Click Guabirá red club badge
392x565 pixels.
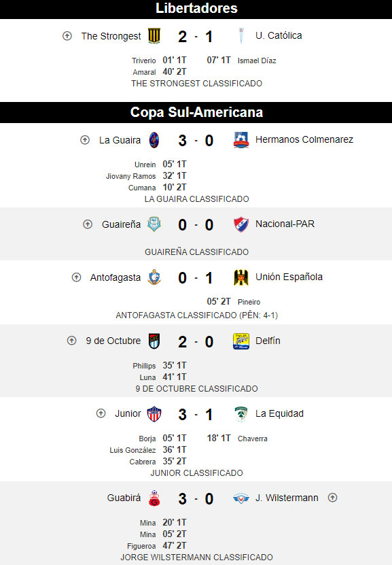click(x=154, y=498)
